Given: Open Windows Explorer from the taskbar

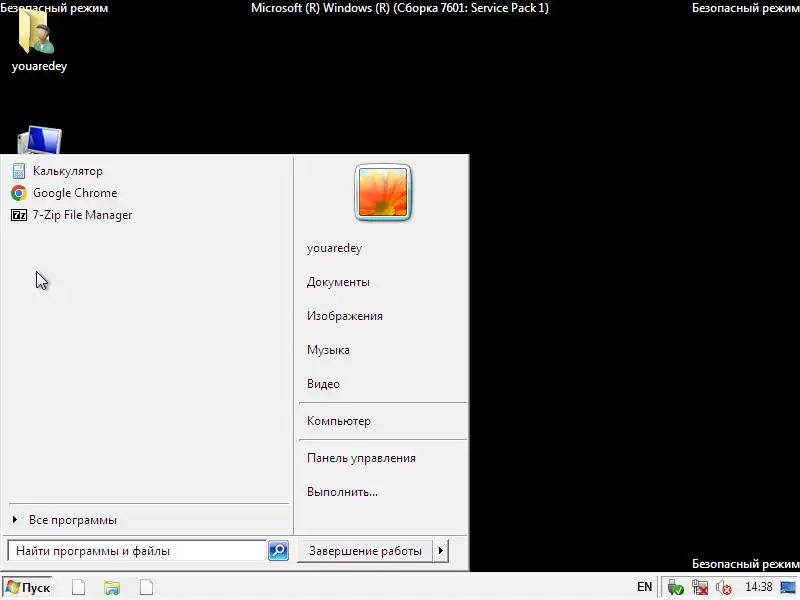Looking at the screenshot, I should click(112, 588).
